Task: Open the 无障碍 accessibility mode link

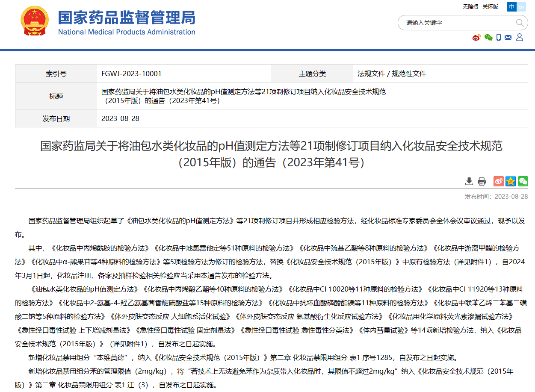Action: pyautogui.click(x=470, y=7)
